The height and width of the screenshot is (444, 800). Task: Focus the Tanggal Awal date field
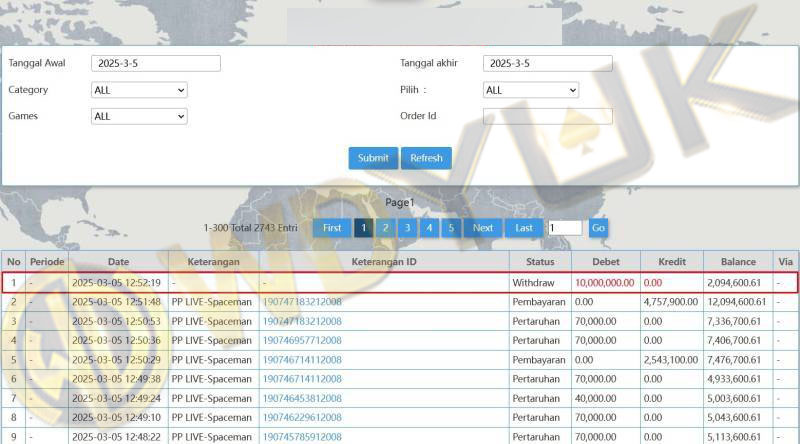coord(155,63)
